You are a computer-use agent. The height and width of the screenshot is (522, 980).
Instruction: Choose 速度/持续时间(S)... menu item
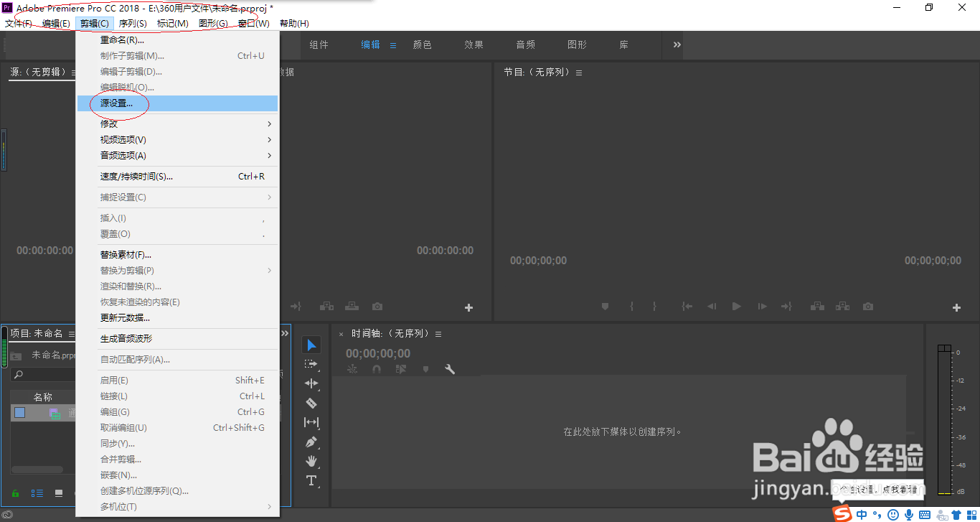[x=177, y=177]
